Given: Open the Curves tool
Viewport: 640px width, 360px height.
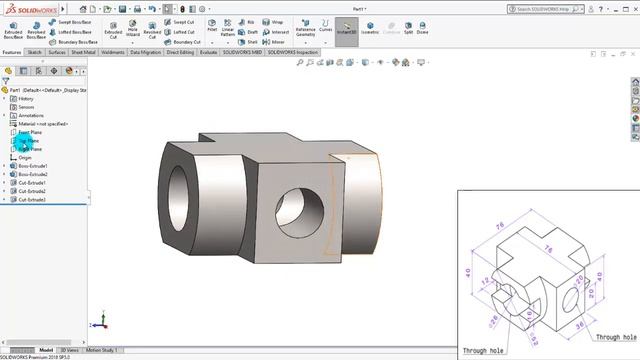Looking at the screenshot, I should [325, 26].
